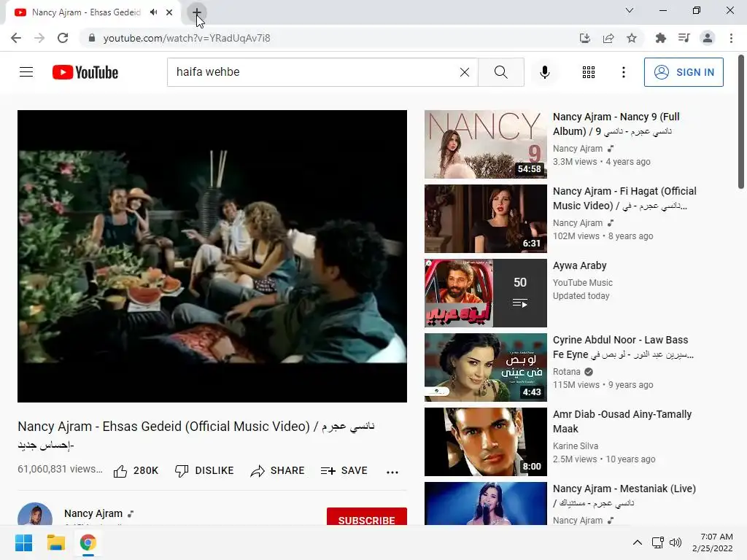Image resolution: width=747 pixels, height=560 pixels.
Task: Like the video with 280K likes
Action: click(x=136, y=471)
